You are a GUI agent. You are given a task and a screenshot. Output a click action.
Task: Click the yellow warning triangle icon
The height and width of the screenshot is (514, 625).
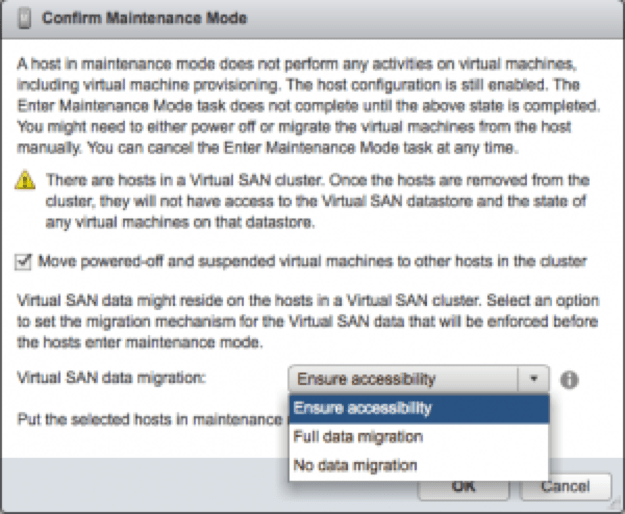click(x=26, y=182)
